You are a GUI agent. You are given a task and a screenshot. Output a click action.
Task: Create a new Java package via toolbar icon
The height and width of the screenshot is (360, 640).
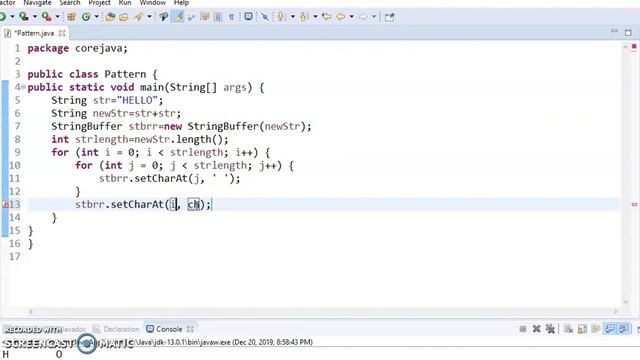tap(71, 17)
